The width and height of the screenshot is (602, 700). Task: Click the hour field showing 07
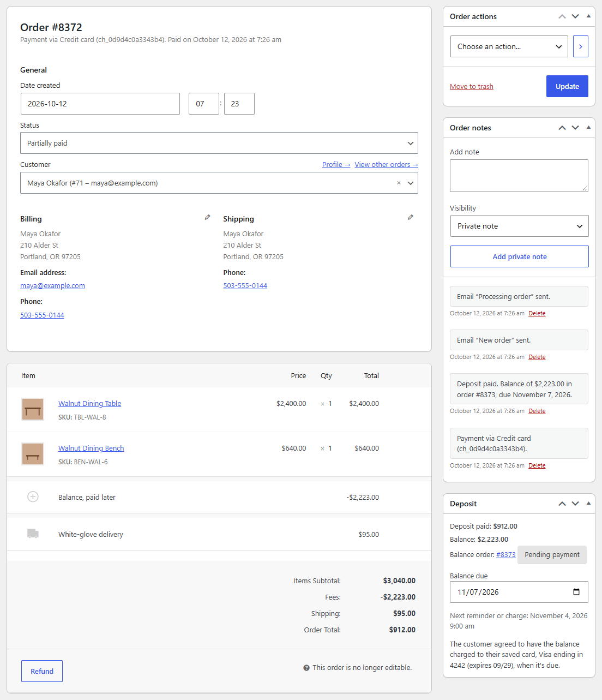[x=204, y=104]
